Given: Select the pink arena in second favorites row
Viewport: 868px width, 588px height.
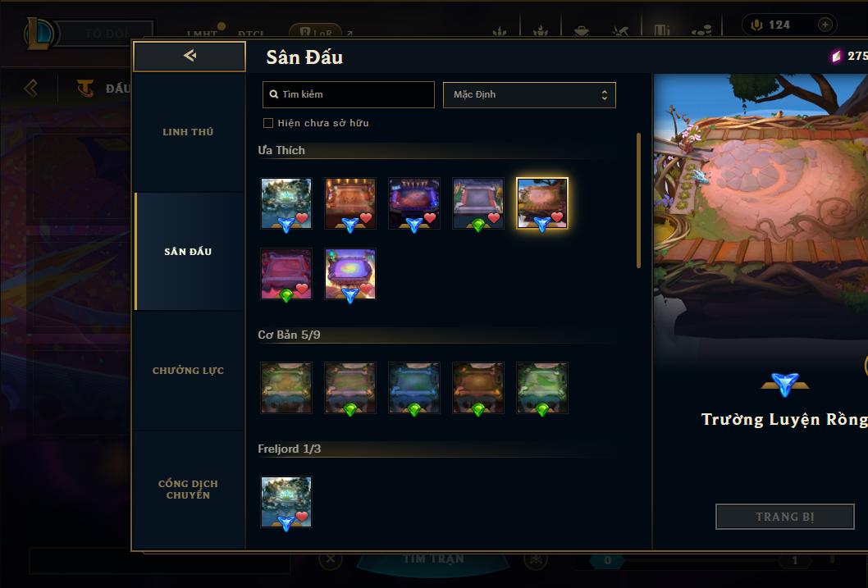Looking at the screenshot, I should 286,274.
